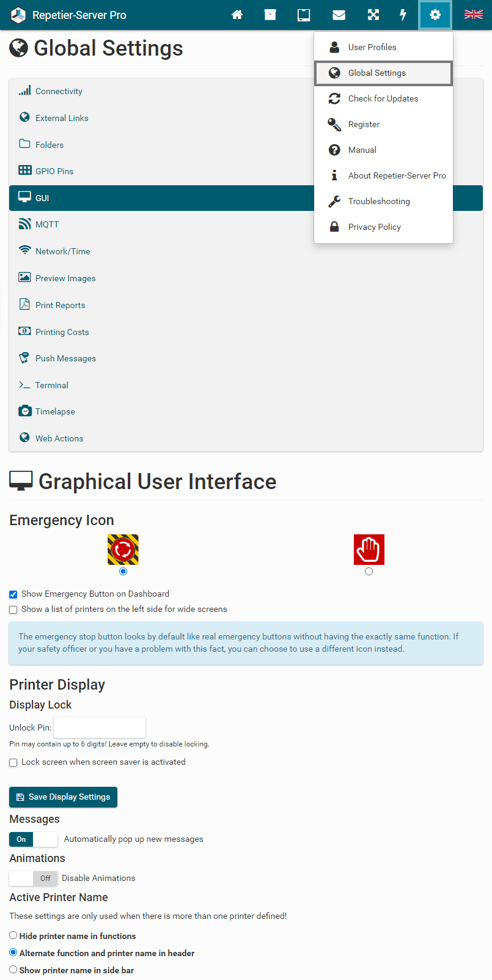Toggle automatically pop up new messages switch
This screenshot has width=492, height=980.
(34, 839)
